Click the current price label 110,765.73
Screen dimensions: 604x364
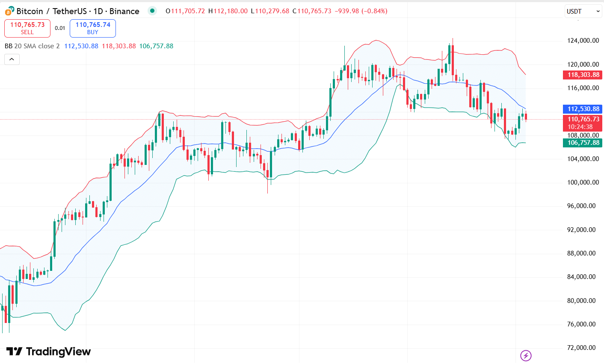pos(582,120)
